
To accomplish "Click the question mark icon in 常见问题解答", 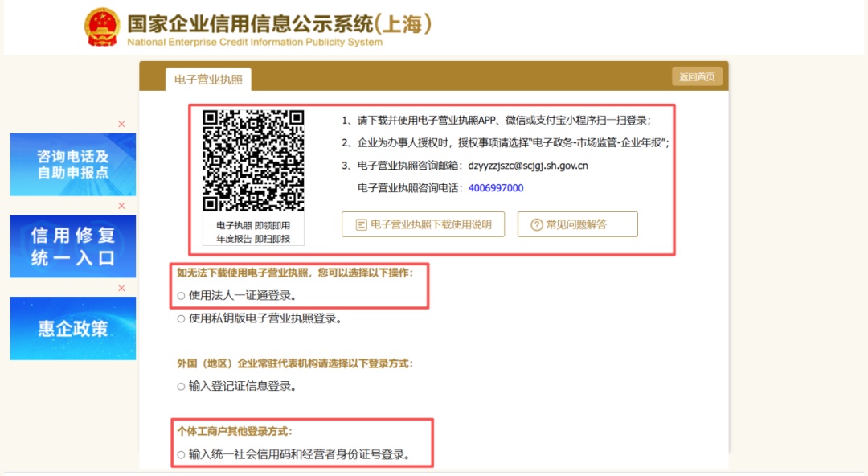I will click(x=536, y=224).
